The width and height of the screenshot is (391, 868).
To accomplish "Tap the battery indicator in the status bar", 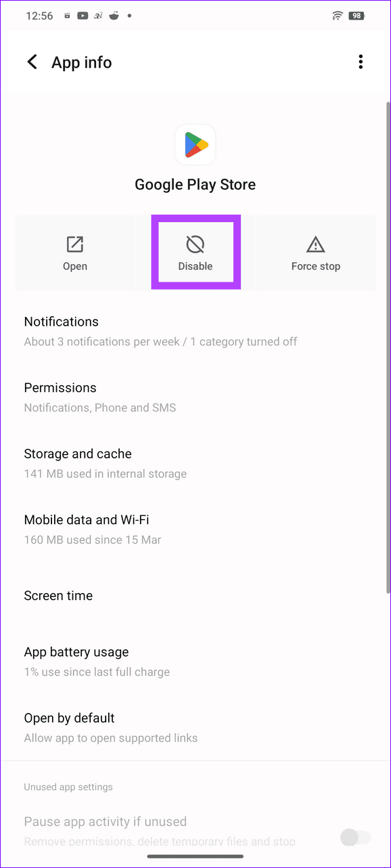I will [358, 15].
